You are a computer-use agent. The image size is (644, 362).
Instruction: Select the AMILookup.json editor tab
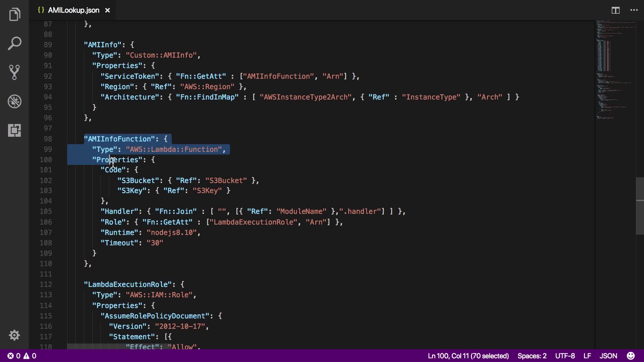click(73, 10)
